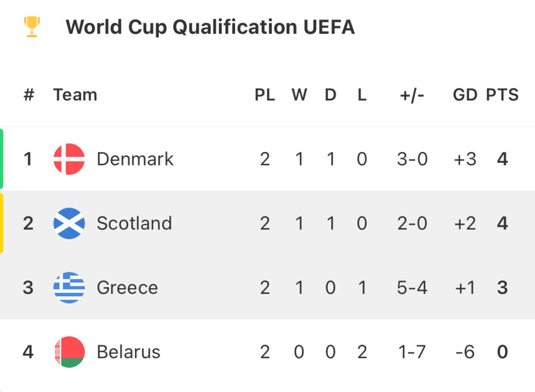Select the Scotland team name
Screen dimensions: 535x392
(134, 223)
